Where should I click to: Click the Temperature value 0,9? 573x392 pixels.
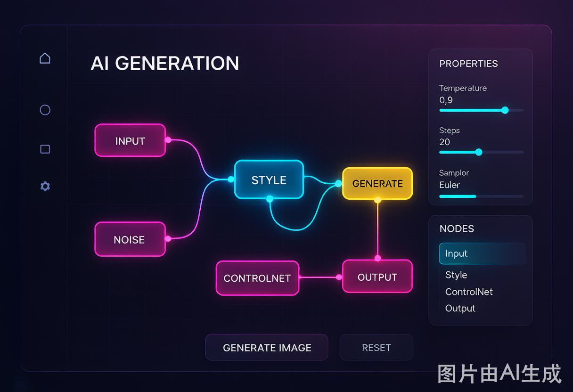point(446,100)
